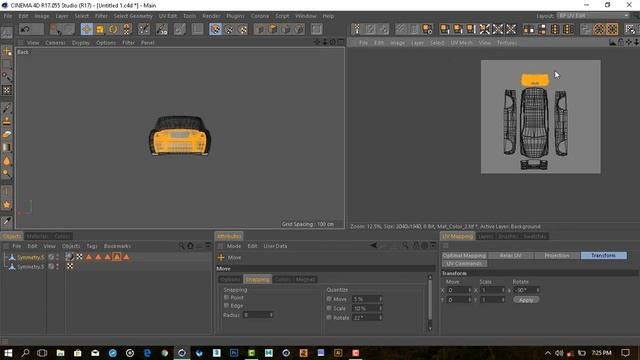
Task: Open the Layout dropdown at top right
Action: 593,16
